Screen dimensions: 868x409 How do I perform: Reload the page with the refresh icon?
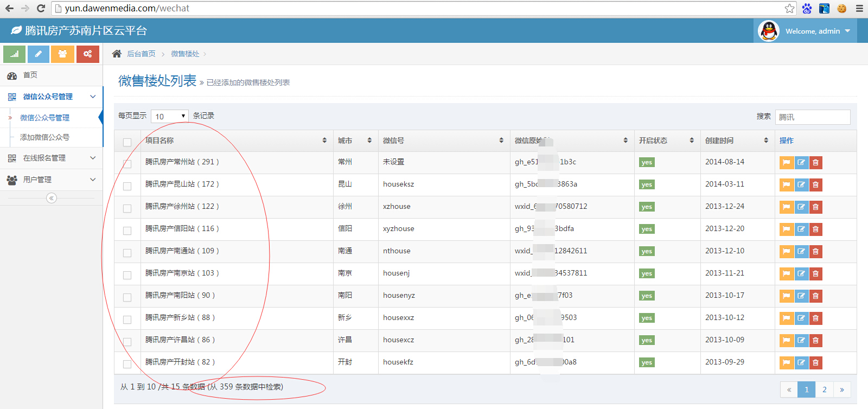pos(41,8)
